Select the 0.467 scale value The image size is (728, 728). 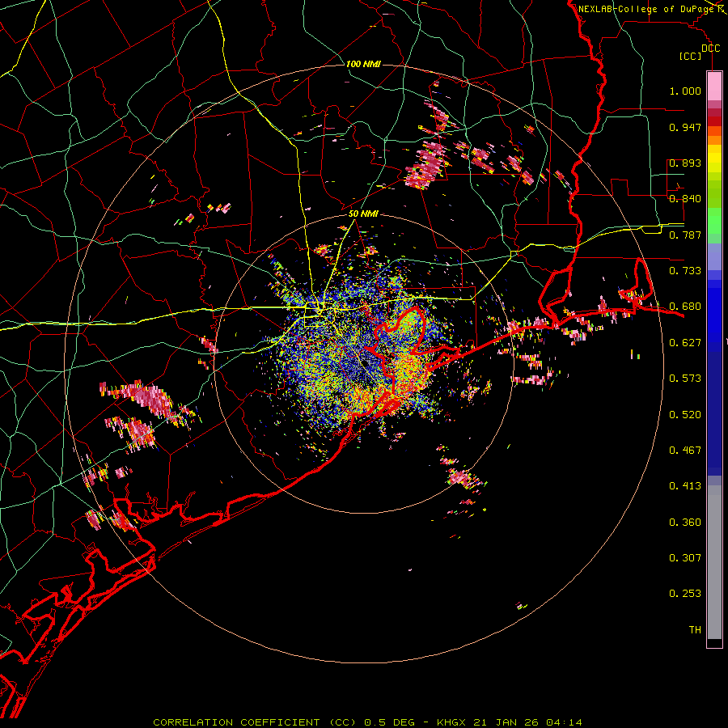pos(685,451)
